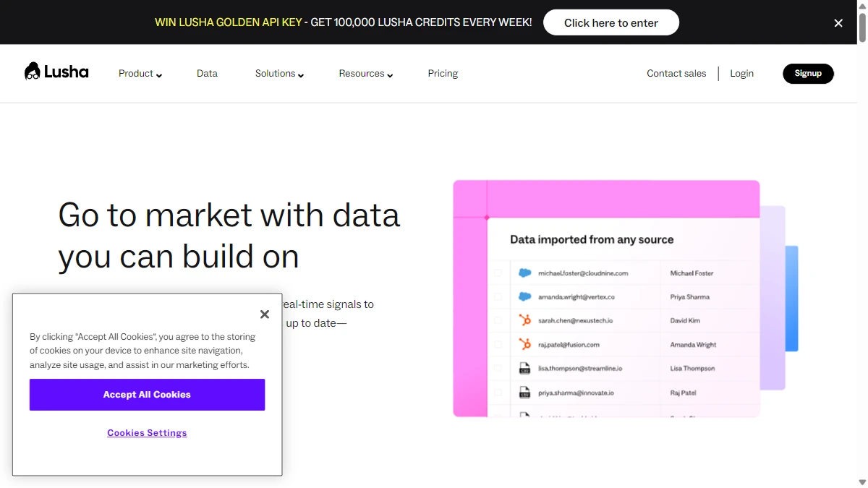The height and width of the screenshot is (488, 868).
Task: Tick checkbox for lisa.thompson@streamline.io row
Action: click(x=498, y=368)
